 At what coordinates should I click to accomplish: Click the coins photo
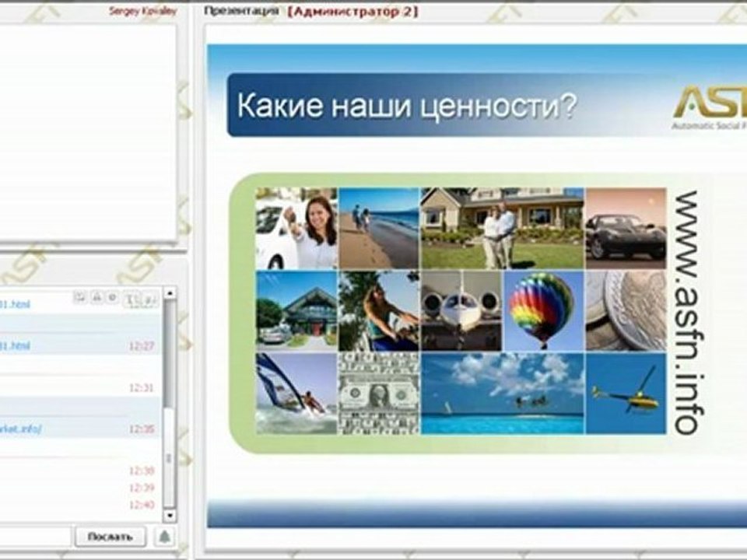coord(626,311)
